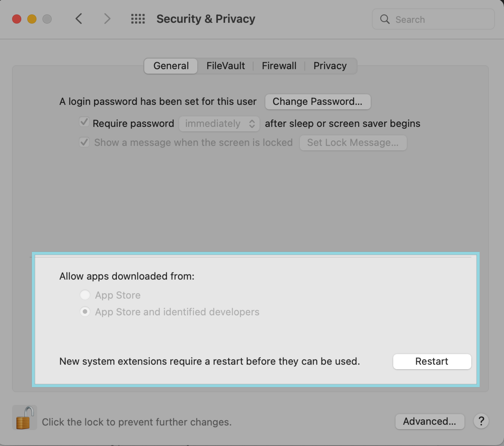Switch to the Firewall tab
Viewport: 504px width, 446px height.
click(x=279, y=66)
